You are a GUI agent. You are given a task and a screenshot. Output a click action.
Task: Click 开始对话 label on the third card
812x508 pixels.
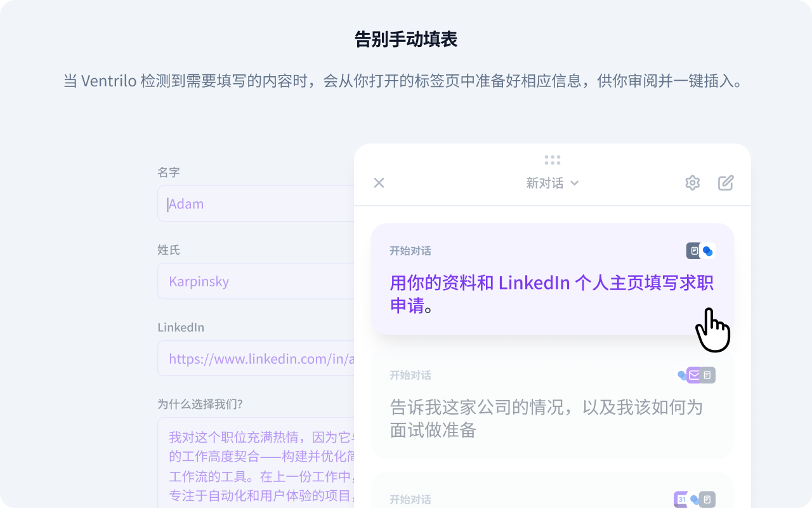tap(410, 500)
